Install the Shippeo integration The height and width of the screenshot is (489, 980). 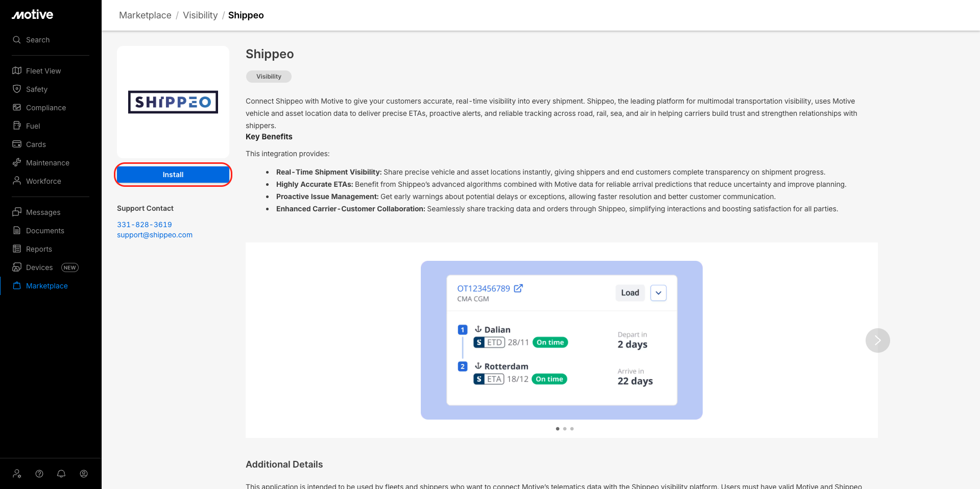coord(173,175)
